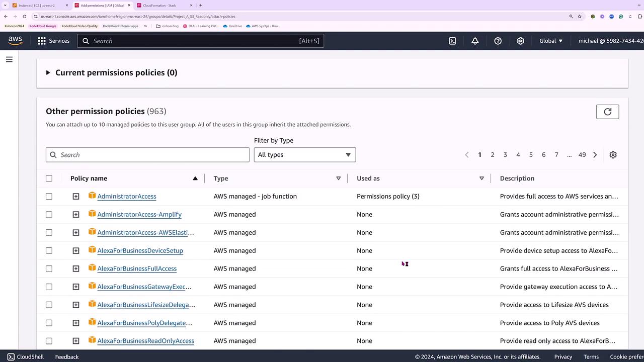Open the Used as column filter arrow
The height and width of the screenshot is (362, 644).
tap(481, 178)
